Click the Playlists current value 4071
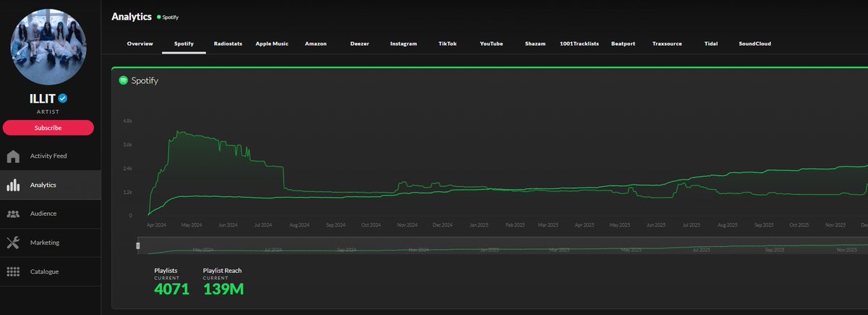Screen dimensions: 868x315 coord(171,289)
